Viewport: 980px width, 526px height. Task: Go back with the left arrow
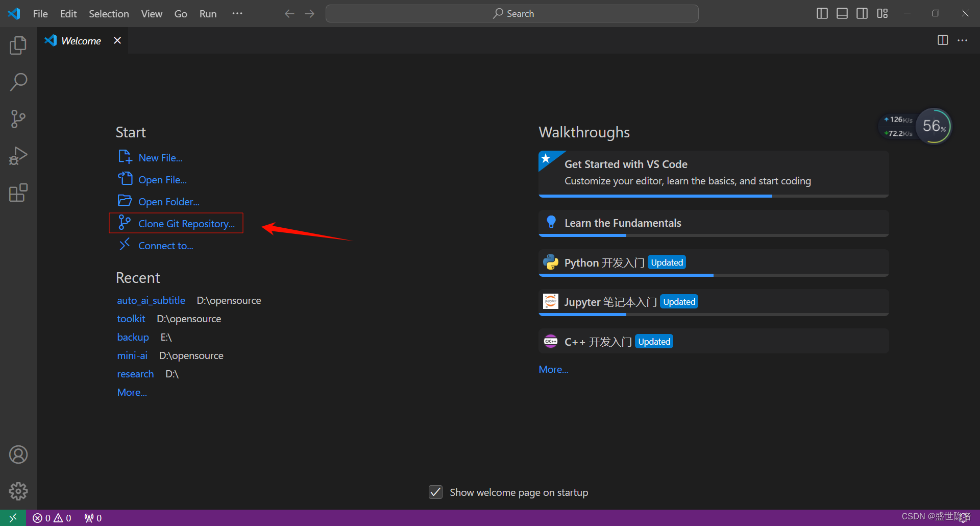[x=289, y=14]
